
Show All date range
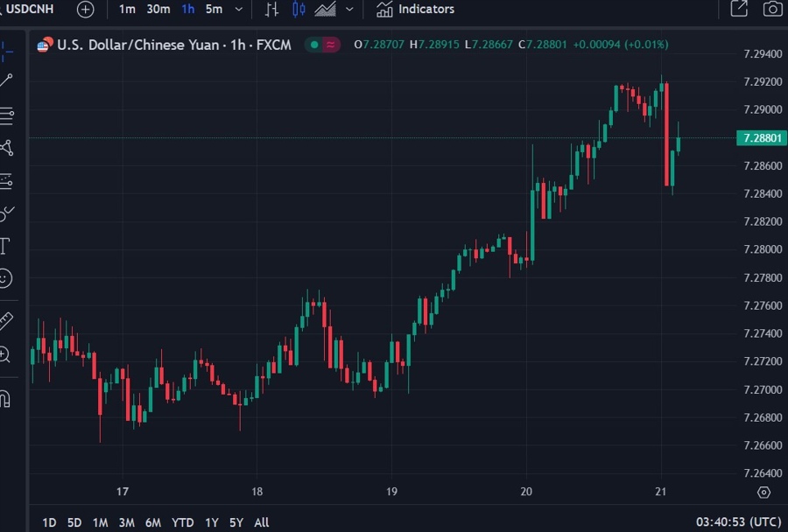tap(261, 522)
